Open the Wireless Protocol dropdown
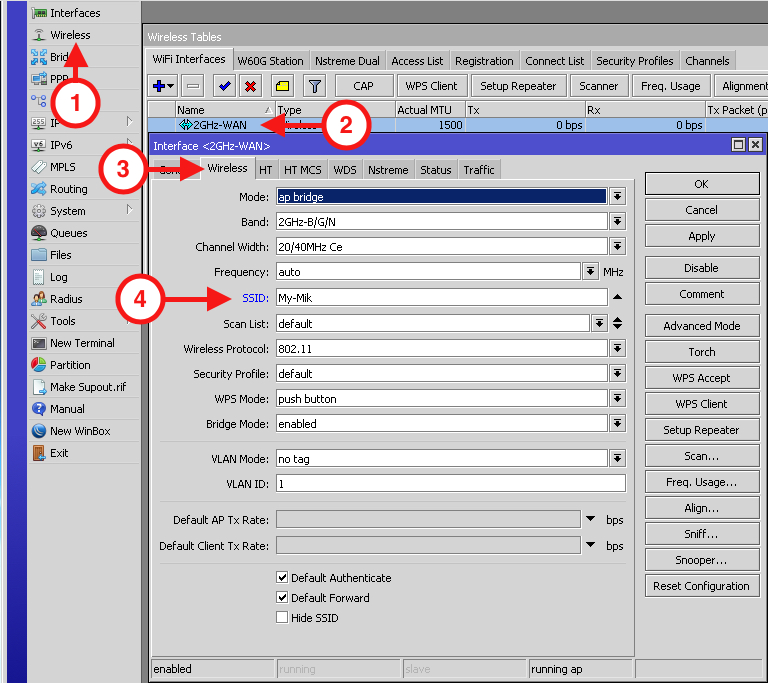The width and height of the screenshot is (768, 683). [618, 348]
